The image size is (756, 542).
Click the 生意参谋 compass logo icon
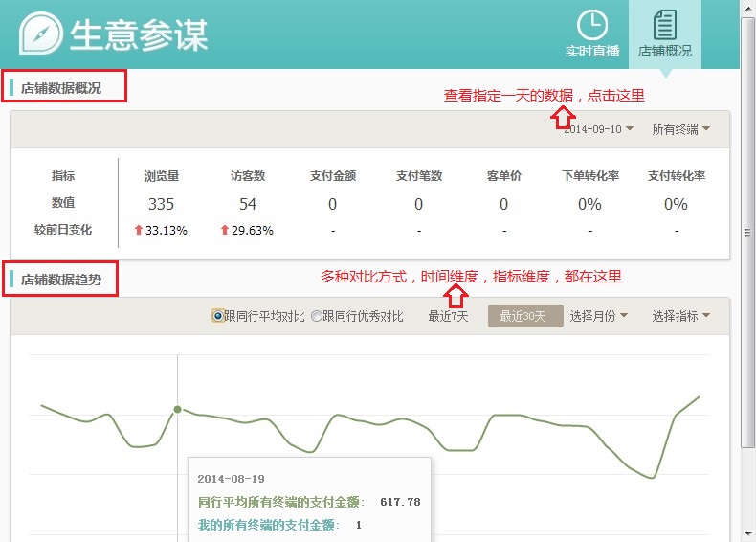pyautogui.click(x=41, y=34)
